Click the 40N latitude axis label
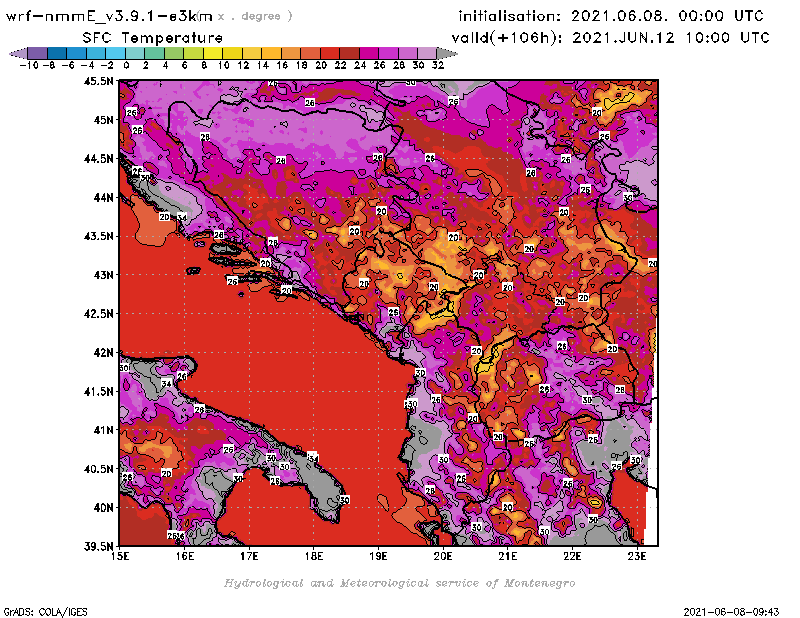This screenshot has width=800, height=618. [x=103, y=507]
